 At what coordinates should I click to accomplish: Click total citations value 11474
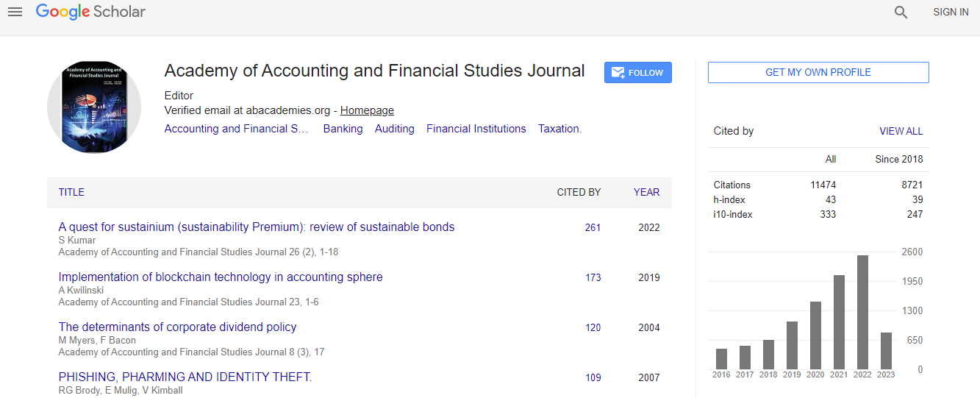(x=823, y=185)
